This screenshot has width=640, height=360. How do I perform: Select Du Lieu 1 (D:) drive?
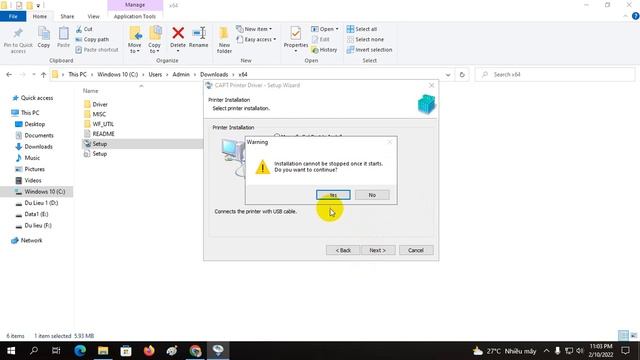(41, 202)
